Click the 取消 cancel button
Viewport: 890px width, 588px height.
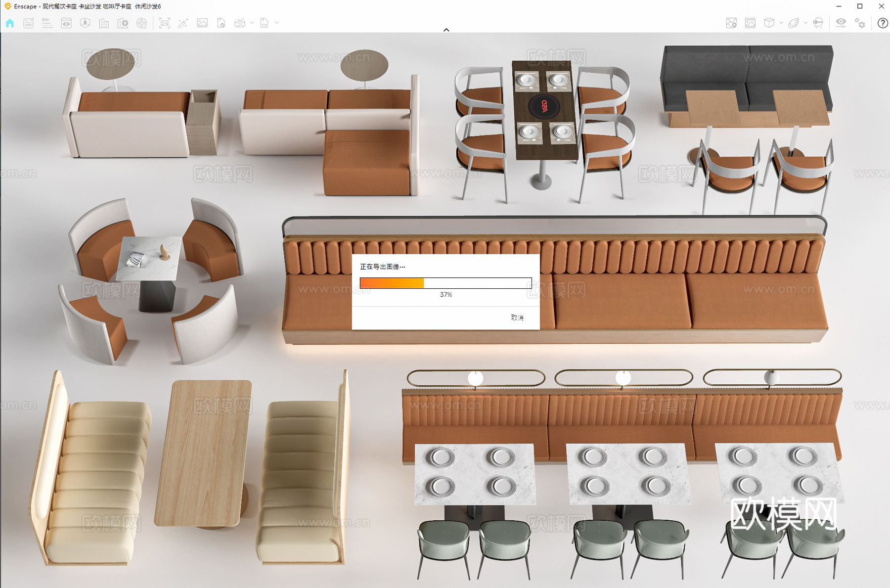517,317
